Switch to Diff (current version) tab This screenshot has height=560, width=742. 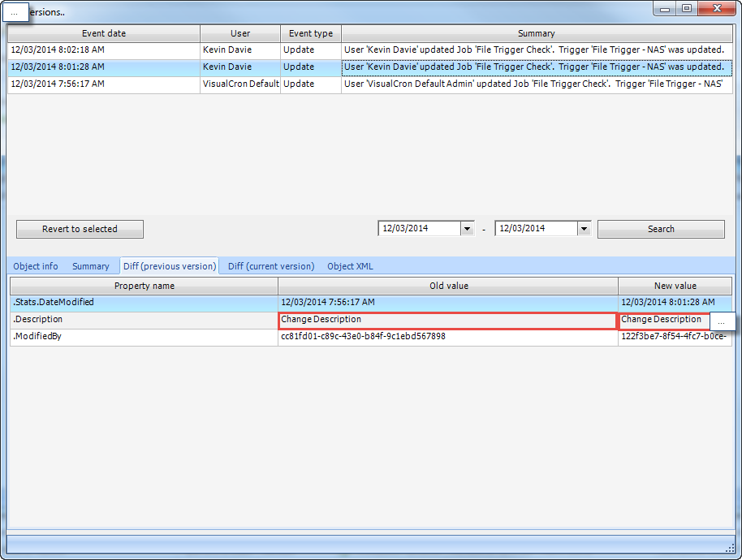tap(270, 266)
